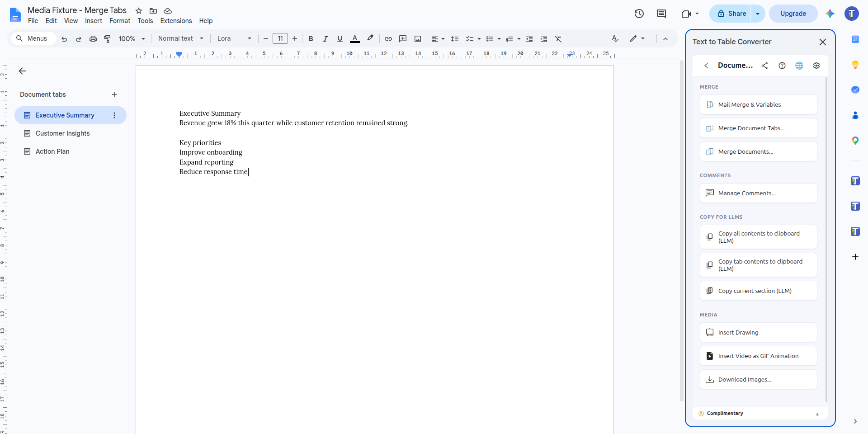Open add-on help question icon
Viewport: 868px width, 434px height.
pyautogui.click(x=782, y=66)
